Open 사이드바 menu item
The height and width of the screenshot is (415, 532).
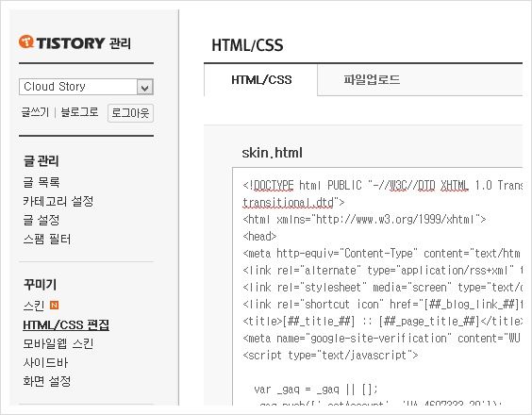tap(45, 362)
